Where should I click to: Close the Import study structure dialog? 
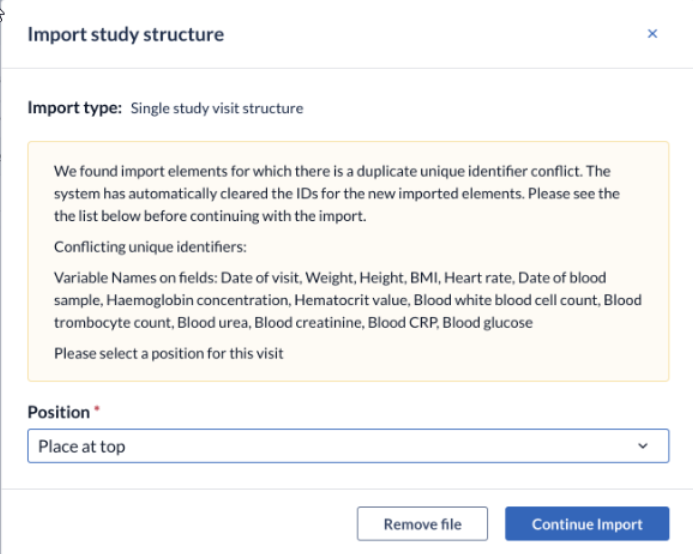pos(652,34)
